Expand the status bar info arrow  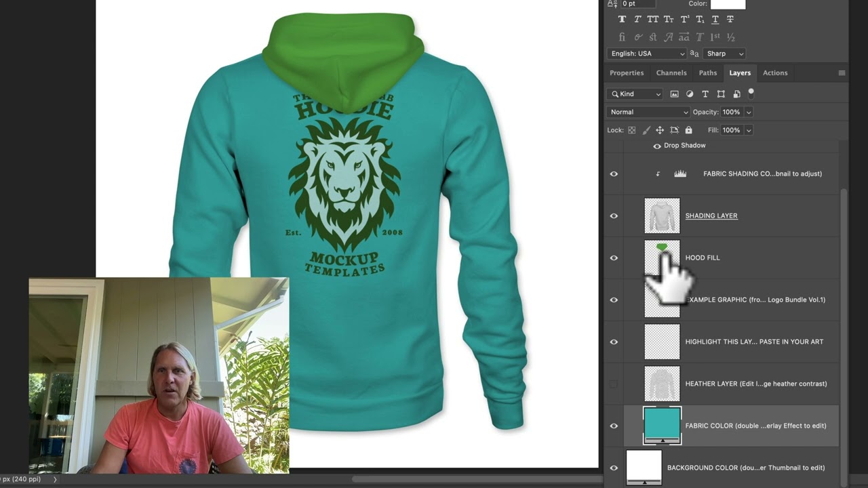[55, 479]
